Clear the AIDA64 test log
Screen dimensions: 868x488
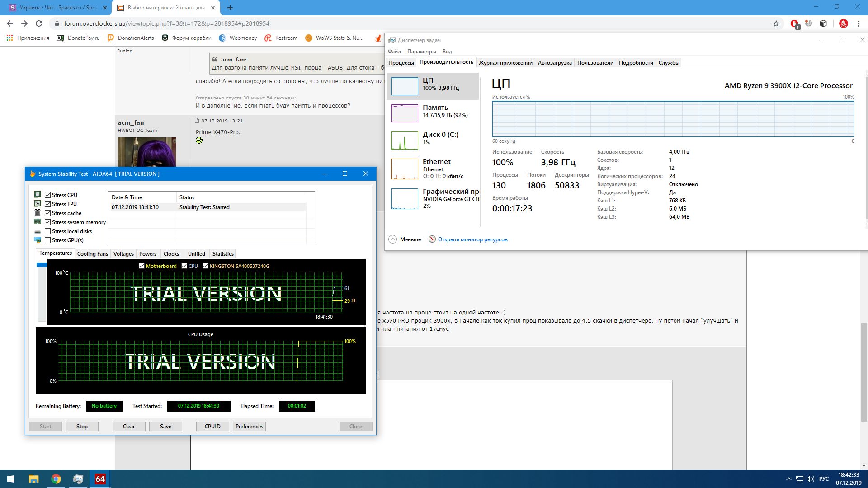tap(129, 427)
